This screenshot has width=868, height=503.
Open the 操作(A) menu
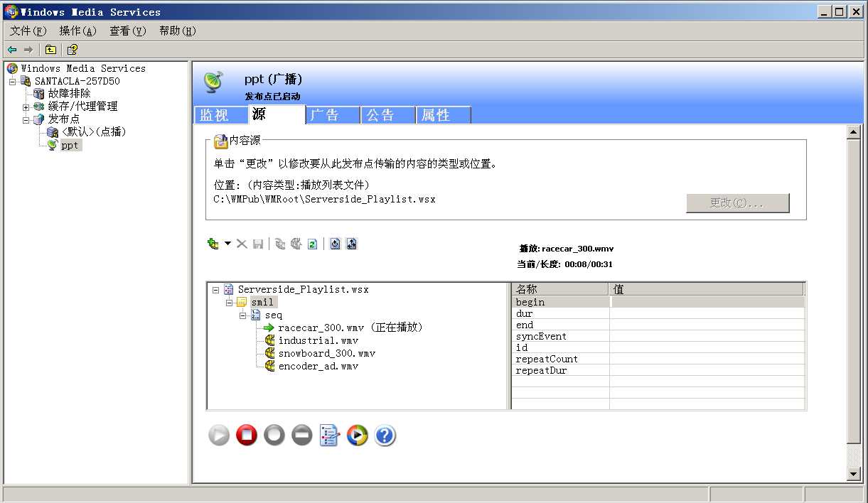77,31
